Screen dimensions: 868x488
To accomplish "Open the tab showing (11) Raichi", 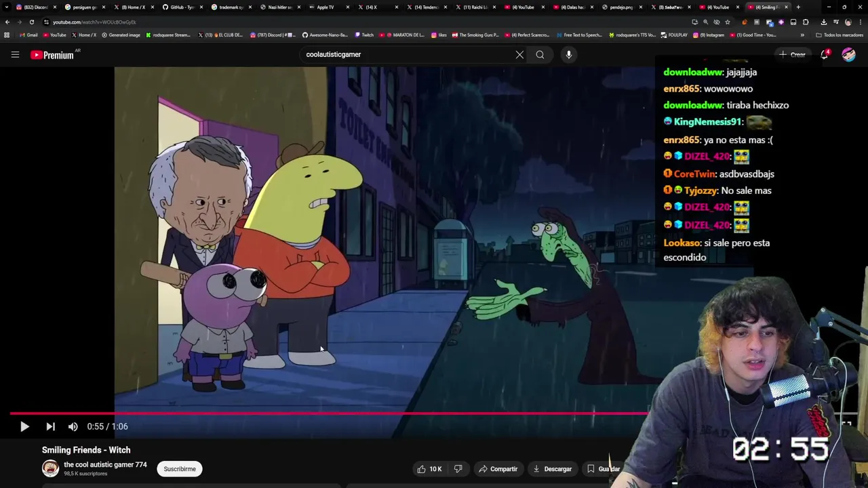I will tap(476, 7).
